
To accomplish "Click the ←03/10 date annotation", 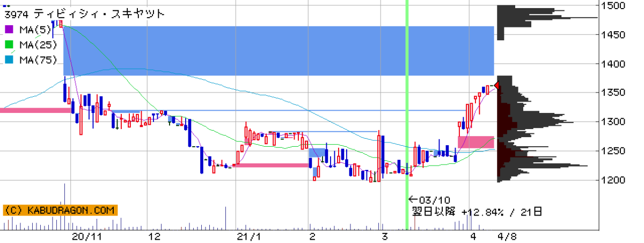I will point(429,199).
